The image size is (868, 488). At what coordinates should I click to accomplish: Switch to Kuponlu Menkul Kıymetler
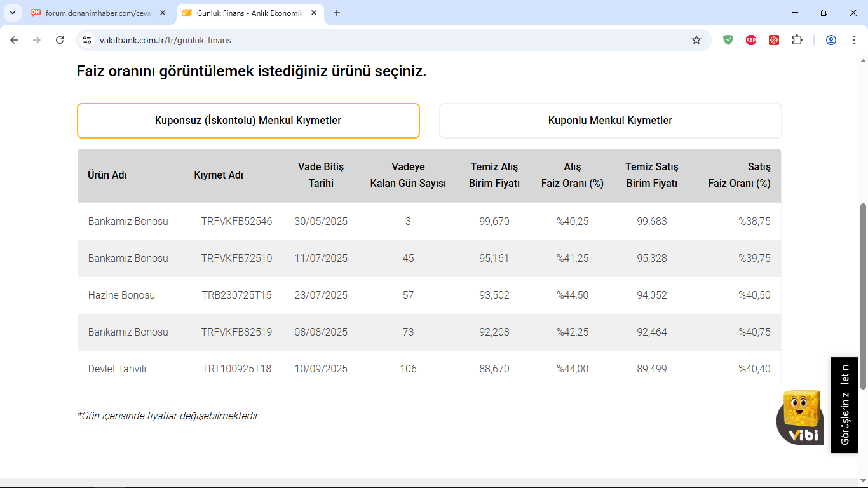pyautogui.click(x=610, y=121)
